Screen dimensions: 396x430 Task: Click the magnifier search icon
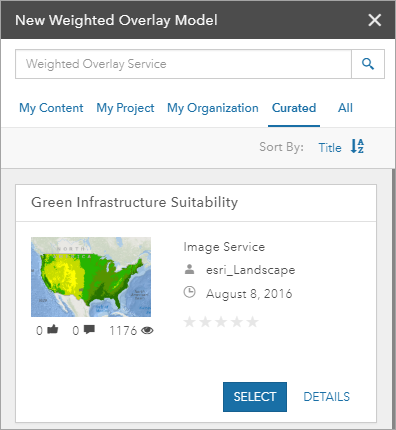(x=368, y=64)
